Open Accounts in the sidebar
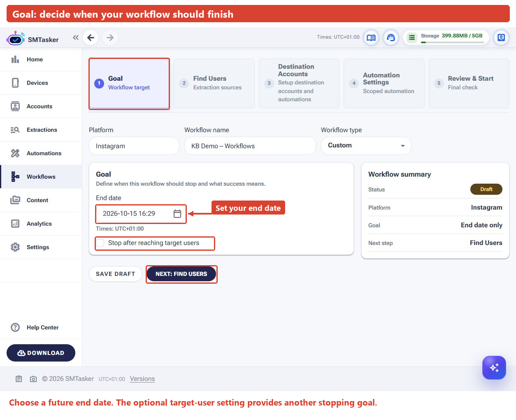This screenshot has height=420, width=516. [x=41, y=106]
